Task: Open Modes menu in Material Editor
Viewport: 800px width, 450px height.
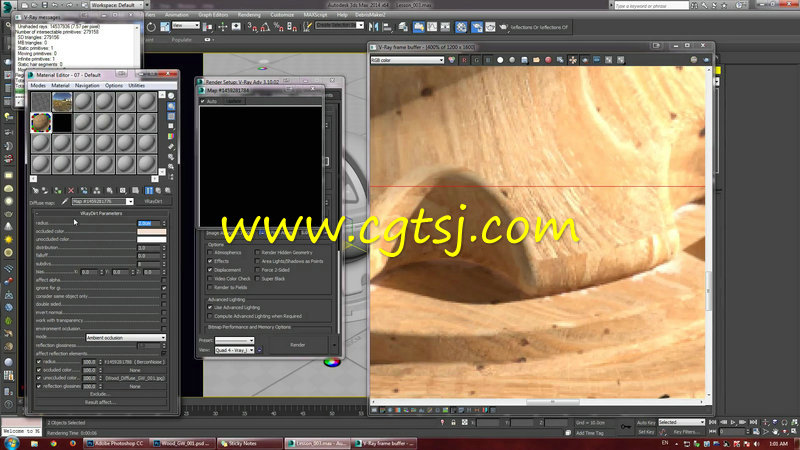Action: (38, 86)
